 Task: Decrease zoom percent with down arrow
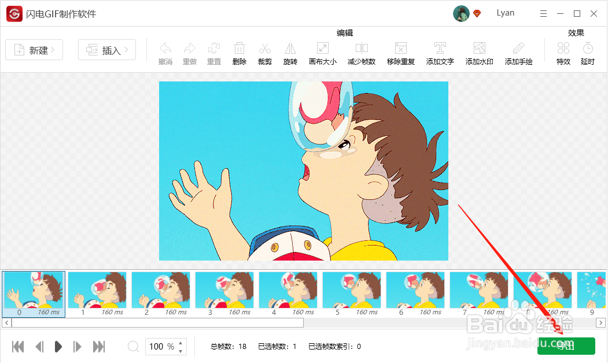(x=180, y=351)
